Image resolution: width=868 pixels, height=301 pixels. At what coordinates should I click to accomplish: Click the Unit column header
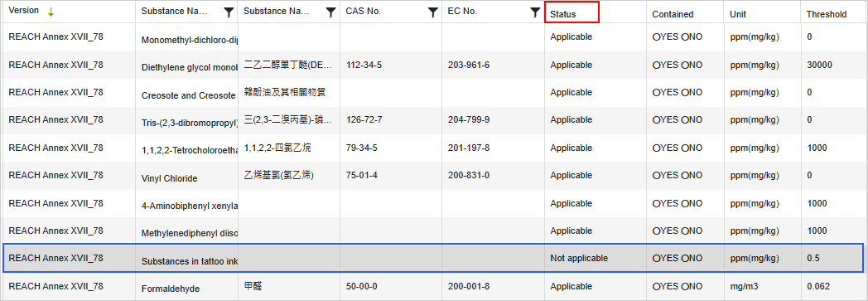737,14
